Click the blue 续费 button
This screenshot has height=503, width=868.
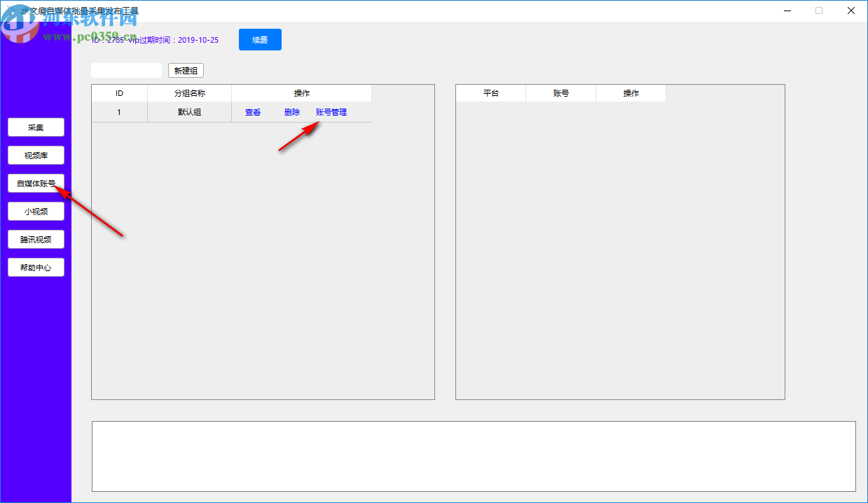tap(260, 40)
